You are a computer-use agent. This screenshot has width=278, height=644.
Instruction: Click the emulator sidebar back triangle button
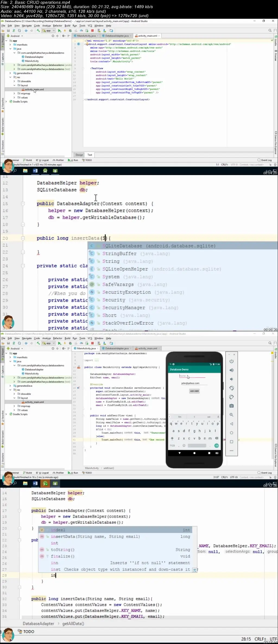(231, 424)
